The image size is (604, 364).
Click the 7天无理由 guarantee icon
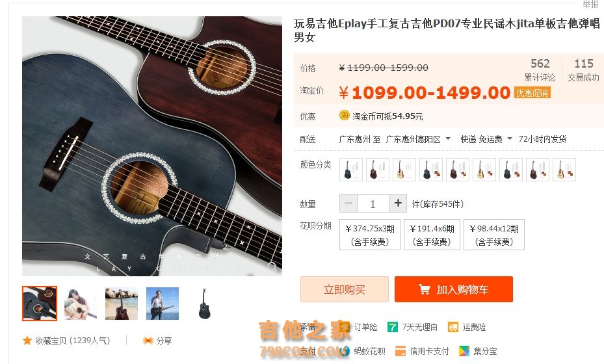393,327
